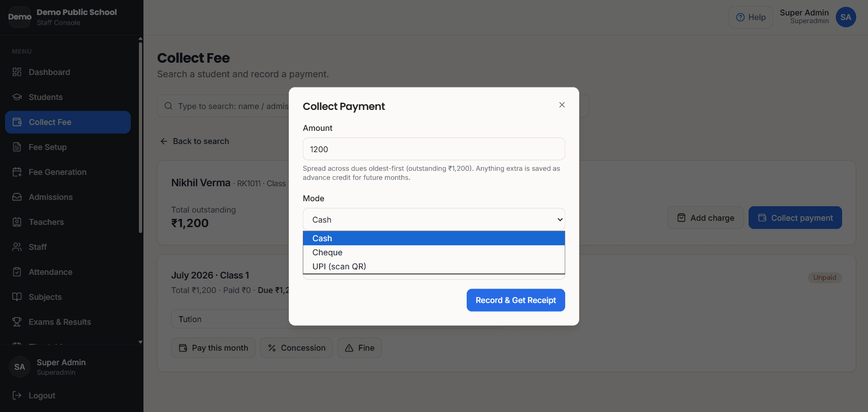Click the search magnifier icon

[x=168, y=106]
